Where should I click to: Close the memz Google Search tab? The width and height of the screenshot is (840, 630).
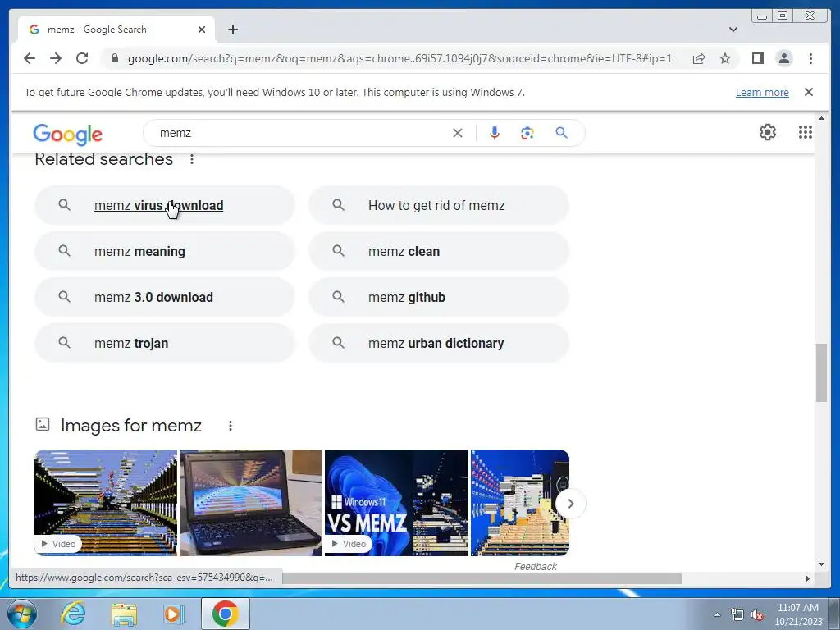pos(202,30)
